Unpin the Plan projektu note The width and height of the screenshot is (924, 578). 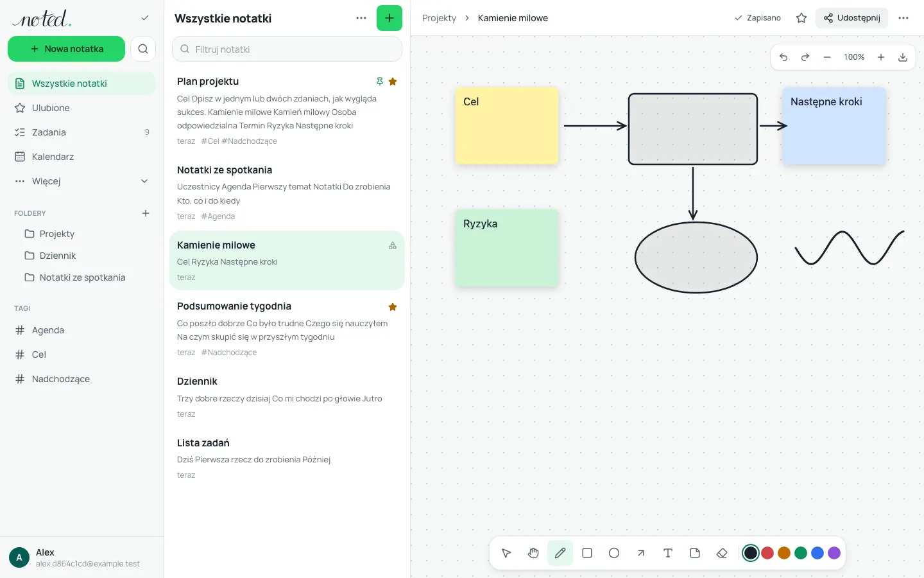point(380,82)
